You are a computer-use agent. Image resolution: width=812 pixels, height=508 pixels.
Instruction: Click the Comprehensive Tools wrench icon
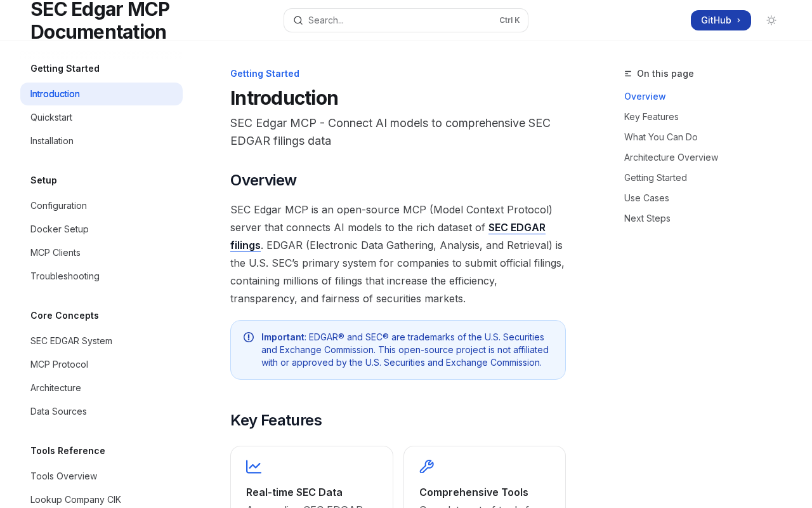click(x=427, y=467)
